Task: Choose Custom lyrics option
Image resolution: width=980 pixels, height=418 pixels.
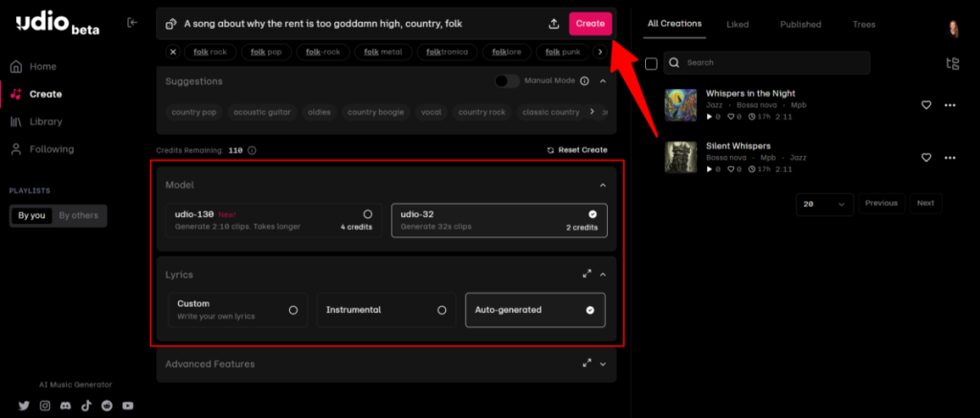Action: tap(237, 310)
